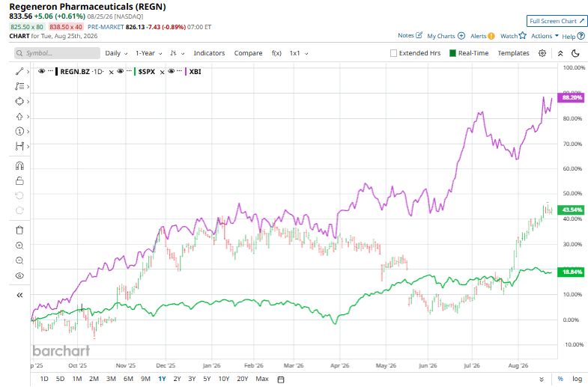Screen dimensions: 588x387
Task: Select the measure range tool
Action: point(19,147)
